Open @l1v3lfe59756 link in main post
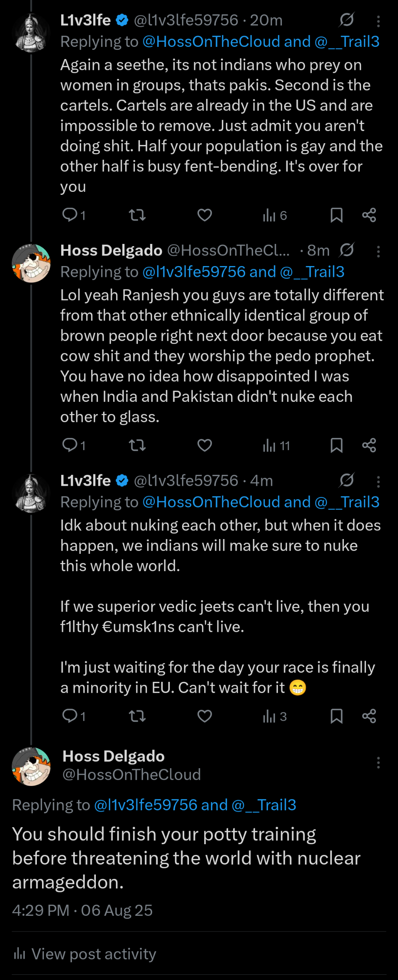 point(145,805)
